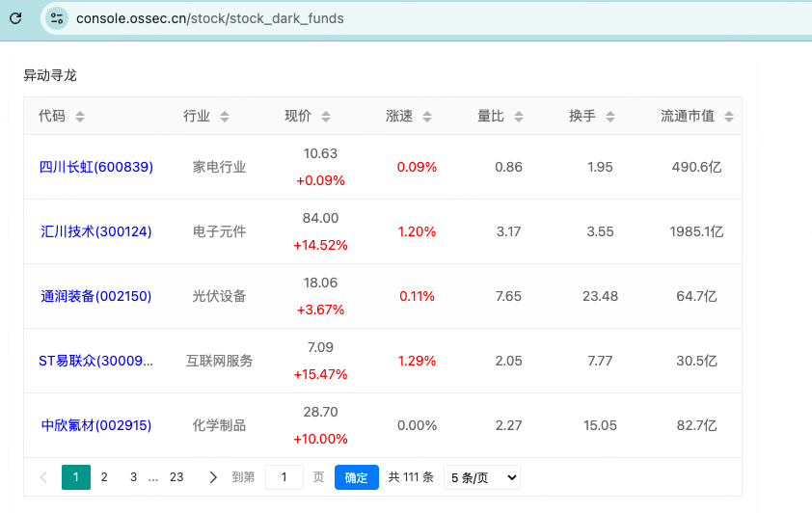Click the 7.65 量比 value
812x513 pixels.
tap(508, 296)
